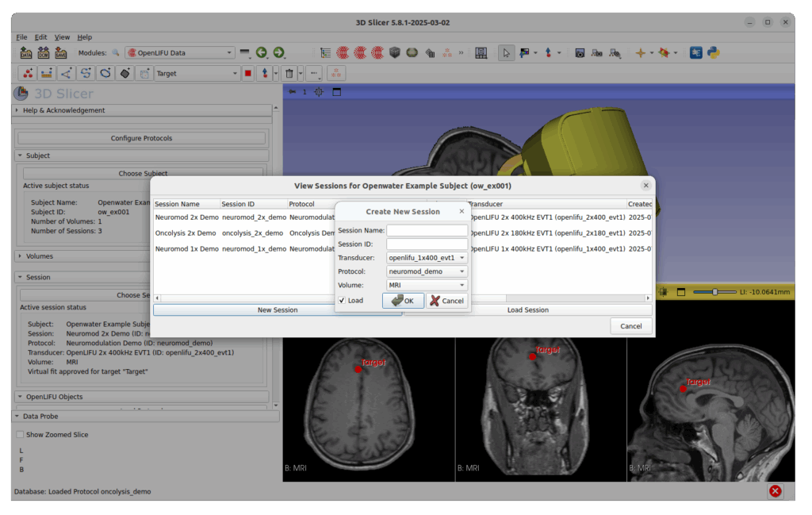Screen dimensions: 812x515
Task: Open the Python console icon
Action: [x=714, y=53]
